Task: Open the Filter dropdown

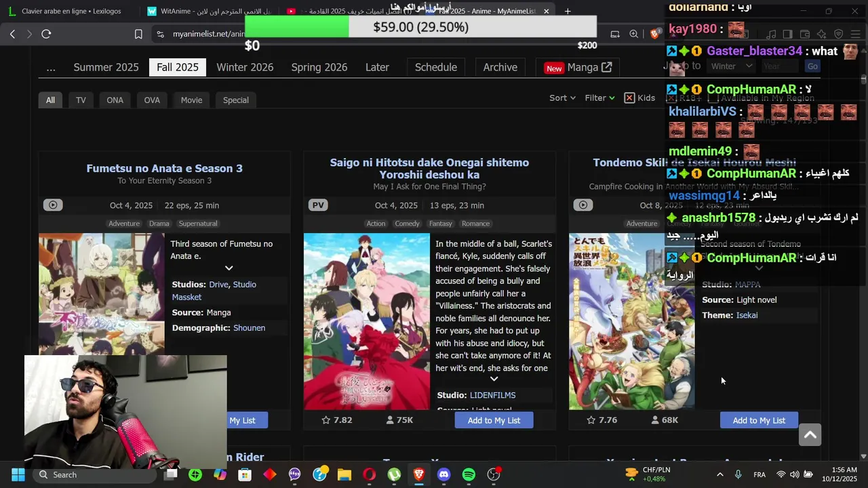Action: click(599, 98)
